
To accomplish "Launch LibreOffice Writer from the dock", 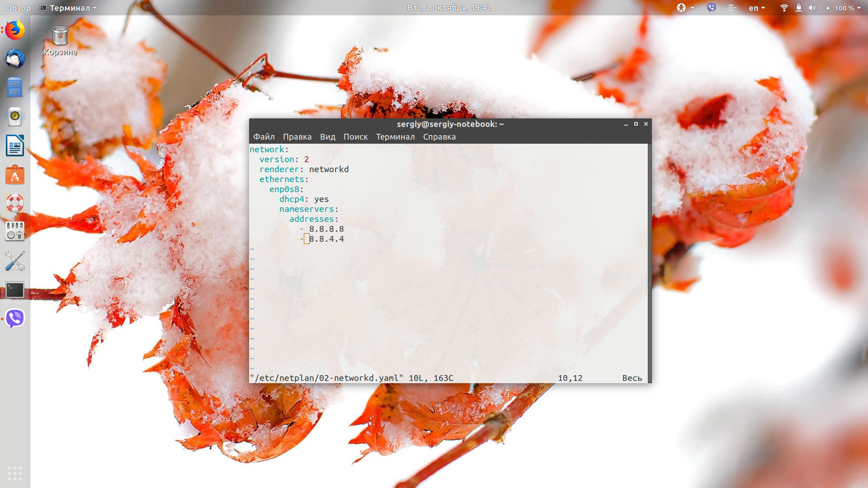I will pos(15,145).
